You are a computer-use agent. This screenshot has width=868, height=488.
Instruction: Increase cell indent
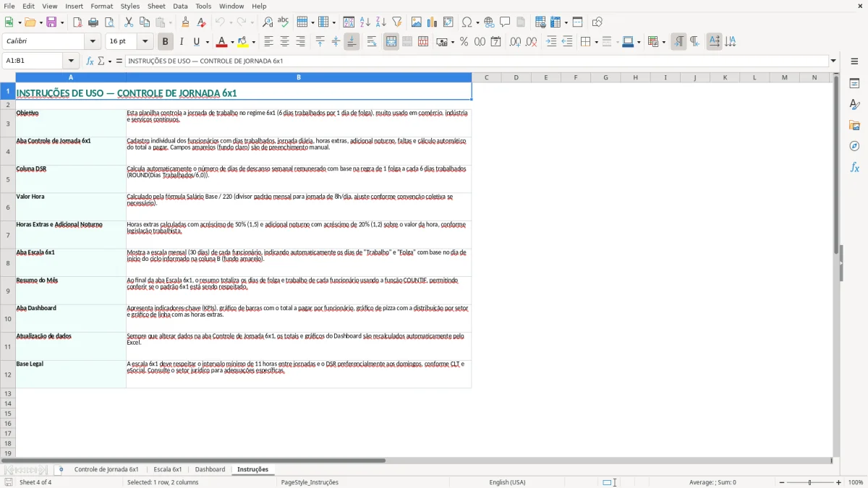551,42
